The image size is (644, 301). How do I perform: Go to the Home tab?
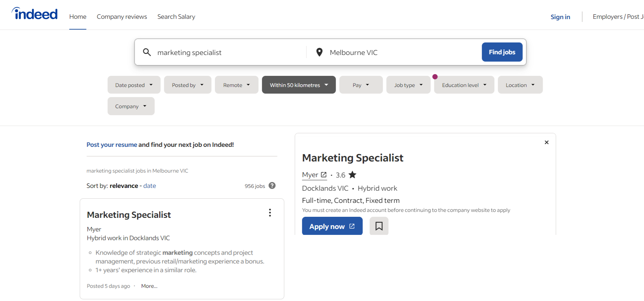point(78,17)
